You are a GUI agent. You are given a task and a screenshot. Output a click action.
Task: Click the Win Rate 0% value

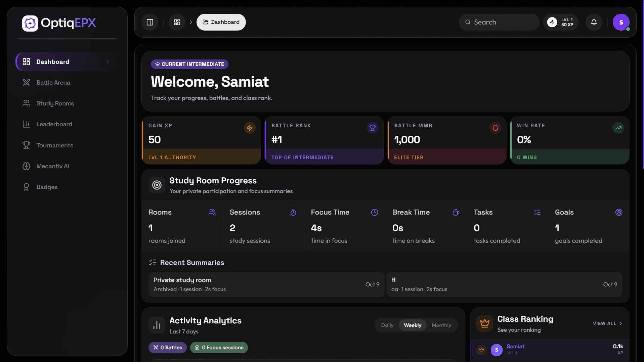pos(524,140)
